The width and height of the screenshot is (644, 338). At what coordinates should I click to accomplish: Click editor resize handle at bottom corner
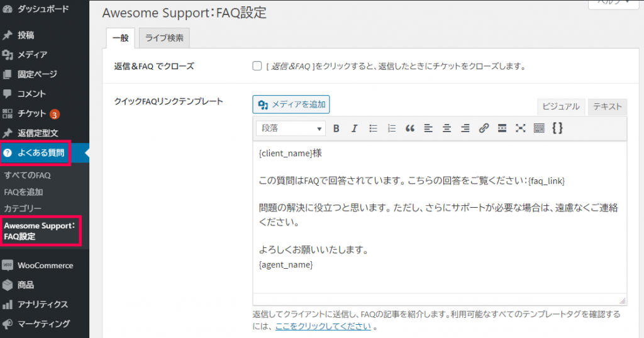click(623, 301)
